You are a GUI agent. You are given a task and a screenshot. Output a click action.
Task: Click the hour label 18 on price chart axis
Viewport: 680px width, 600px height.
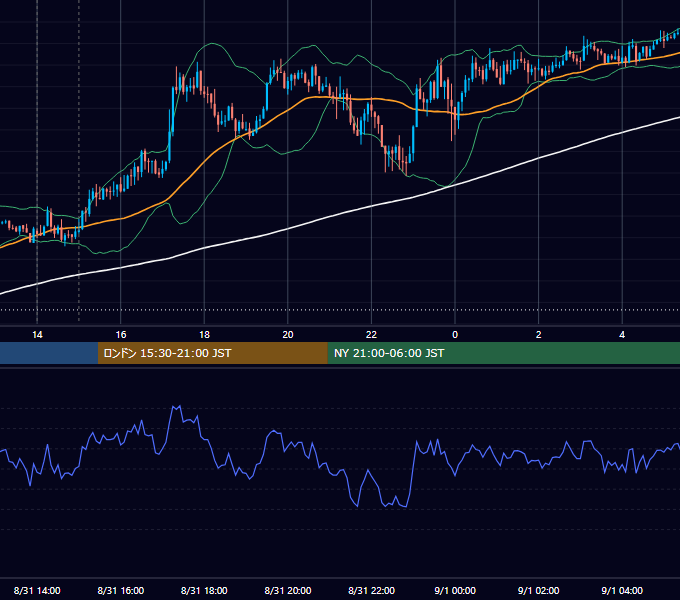(x=204, y=334)
